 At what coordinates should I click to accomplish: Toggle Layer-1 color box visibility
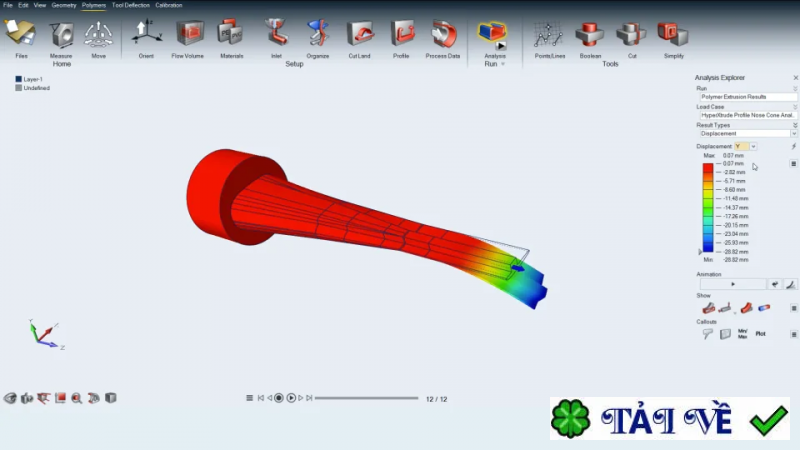coord(18,79)
